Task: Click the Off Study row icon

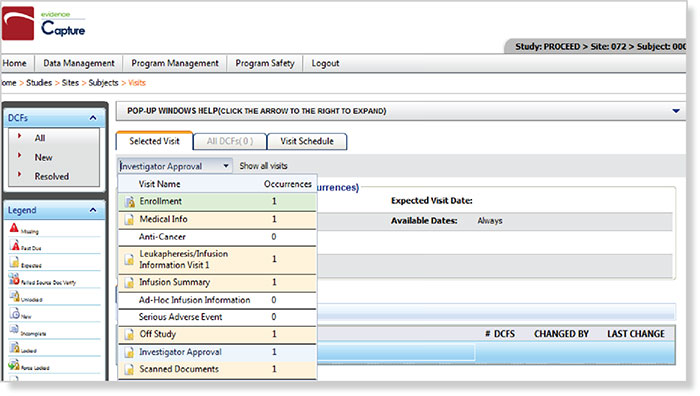Action: click(x=129, y=334)
